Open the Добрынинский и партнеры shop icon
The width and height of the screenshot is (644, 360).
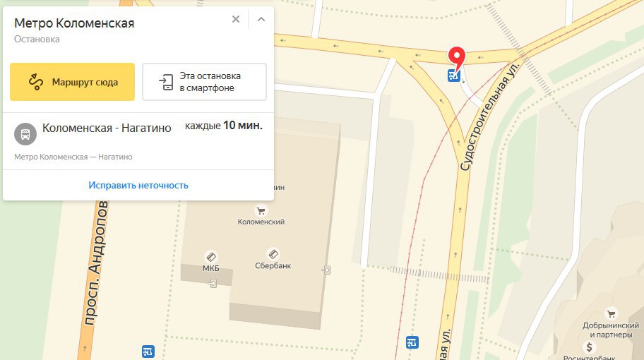point(611,314)
